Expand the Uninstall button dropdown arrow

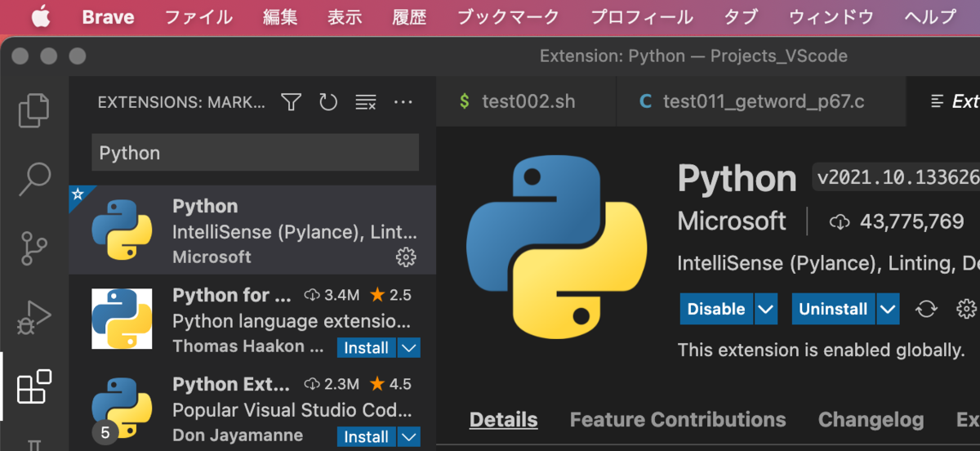[x=888, y=309]
